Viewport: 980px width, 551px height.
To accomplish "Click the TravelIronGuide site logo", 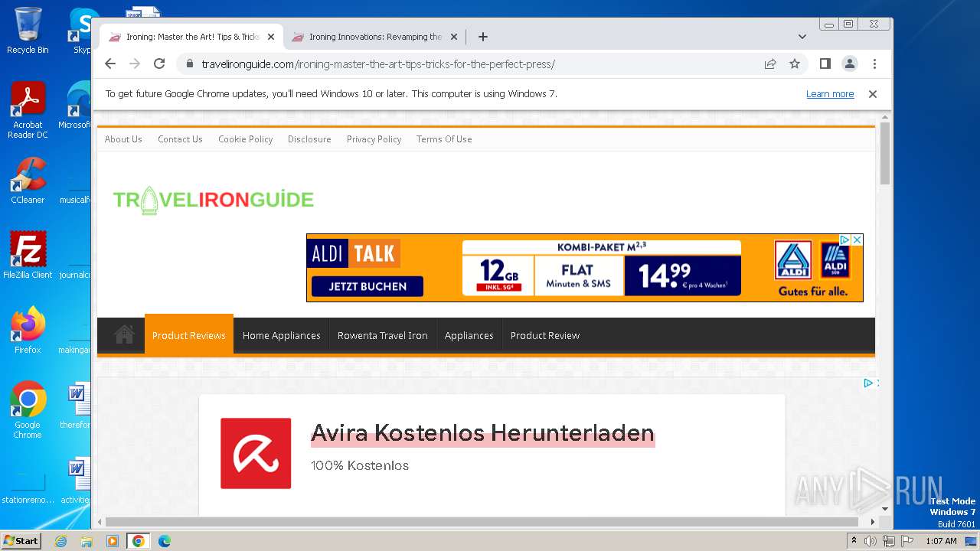I will point(214,200).
